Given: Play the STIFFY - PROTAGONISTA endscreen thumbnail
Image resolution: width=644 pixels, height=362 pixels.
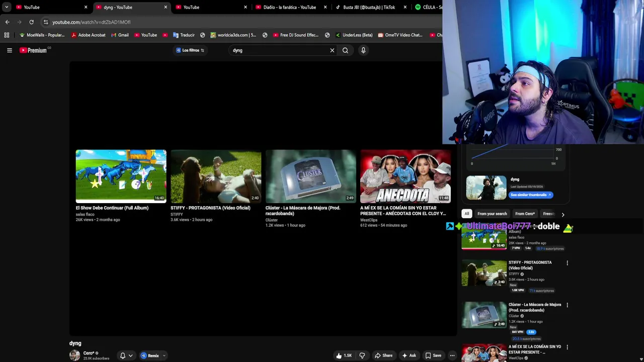Looking at the screenshot, I should (216, 176).
